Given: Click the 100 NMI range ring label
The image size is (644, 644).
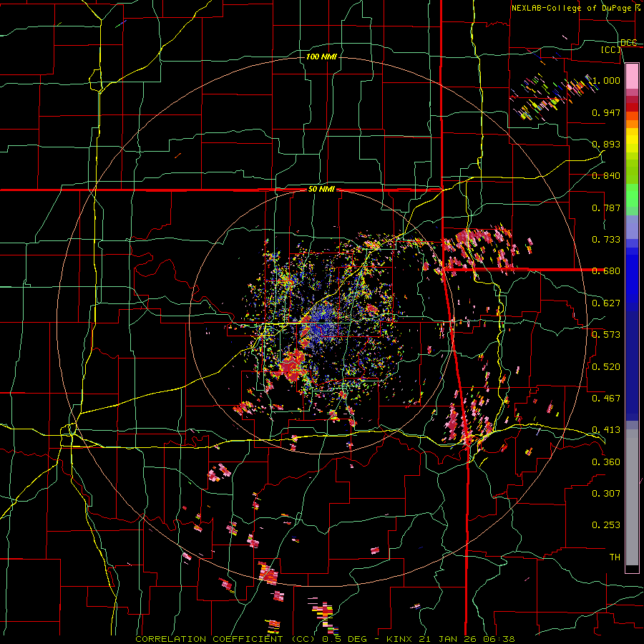Looking at the screenshot, I should pyautogui.click(x=321, y=57).
